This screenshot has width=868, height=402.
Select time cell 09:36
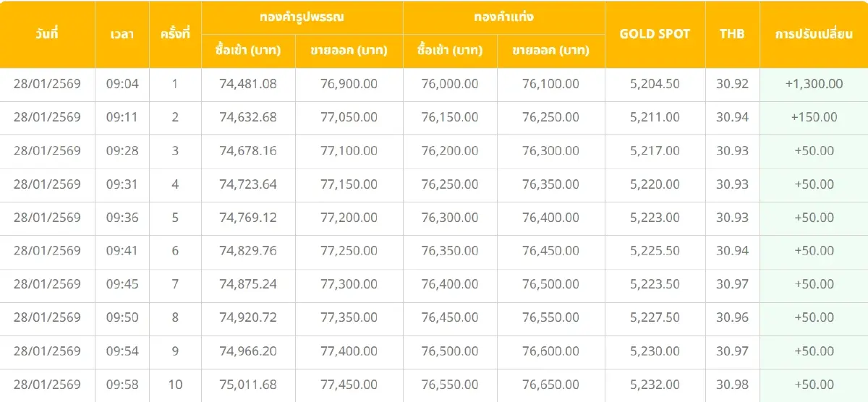(122, 218)
